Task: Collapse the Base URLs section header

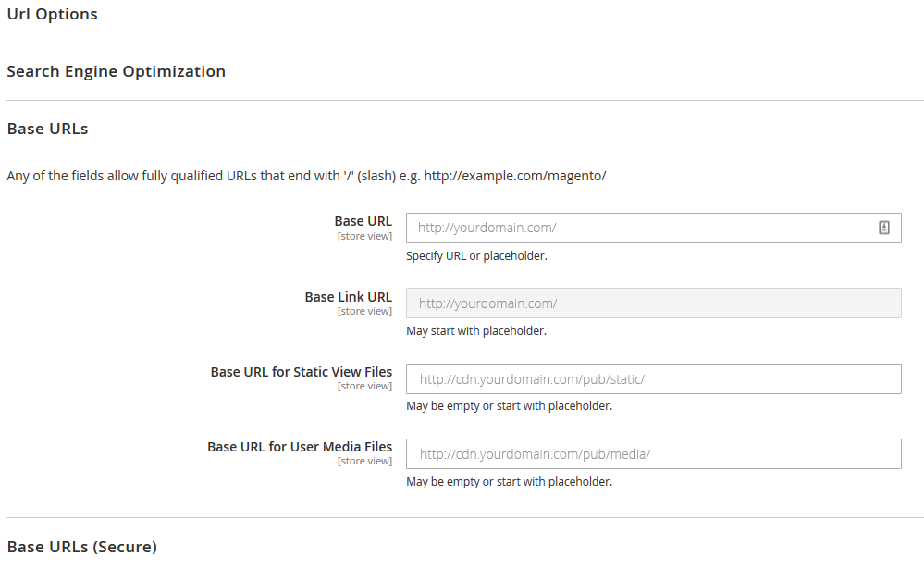Action: click(x=47, y=129)
